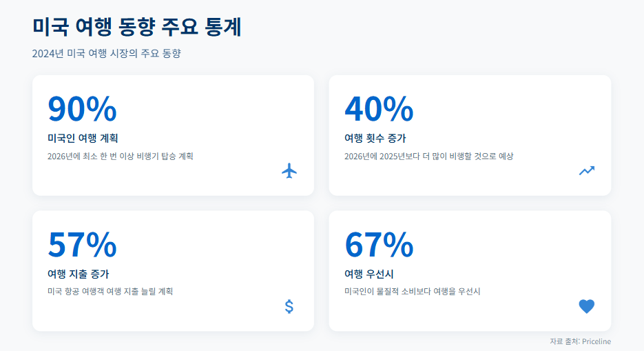Image resolution: width=644 pixels, height=351 pixels.
Task: Click the airplane icon in 90% card
Action: click(289, 171)
